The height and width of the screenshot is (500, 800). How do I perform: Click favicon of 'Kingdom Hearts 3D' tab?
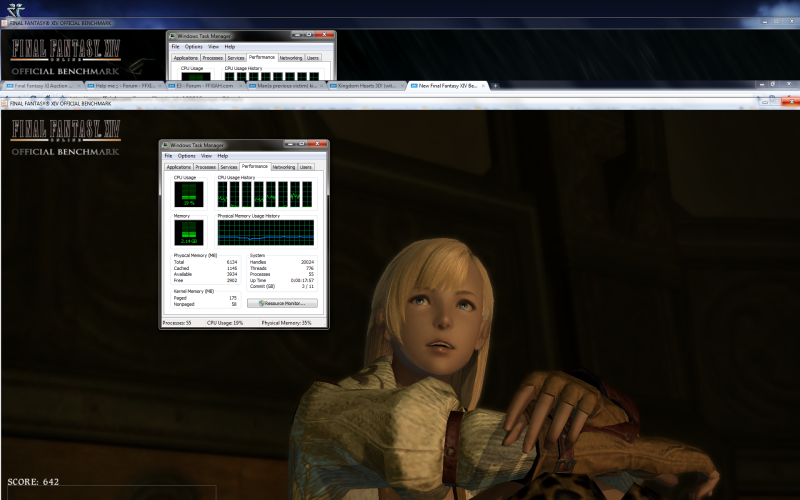click(x=334, y=86)
